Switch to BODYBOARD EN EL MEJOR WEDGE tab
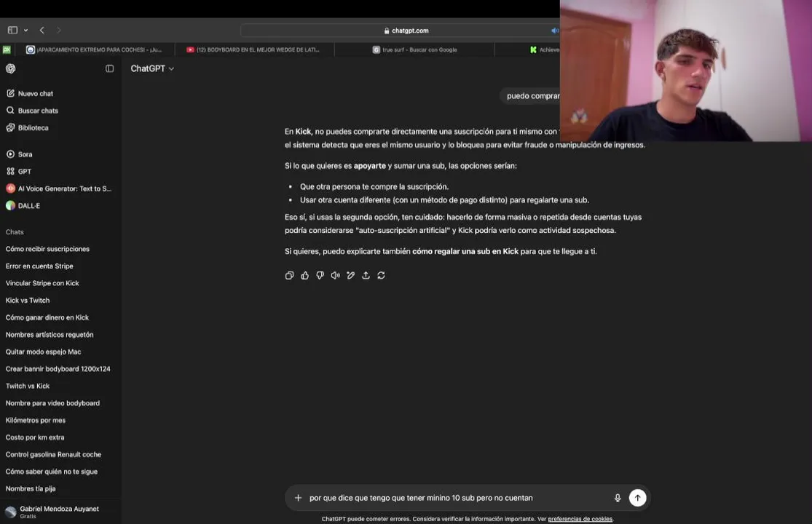The height and width of the screenshot is (524, 812). [x=254, y=49]
